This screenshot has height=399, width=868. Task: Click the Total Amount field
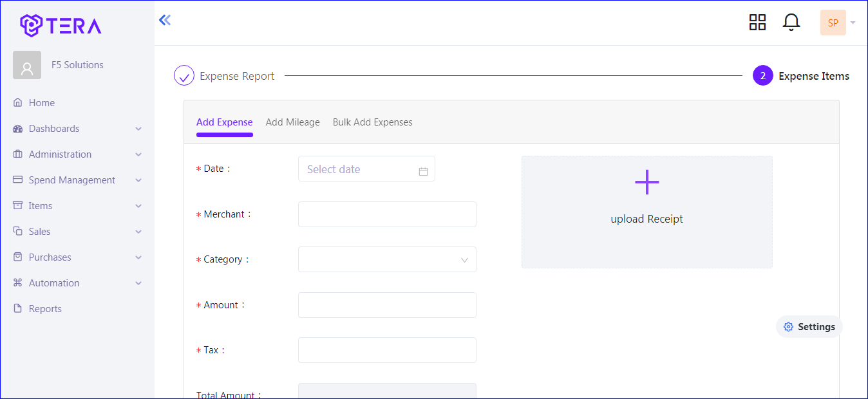pyautogui.click(x=387, y=391)
